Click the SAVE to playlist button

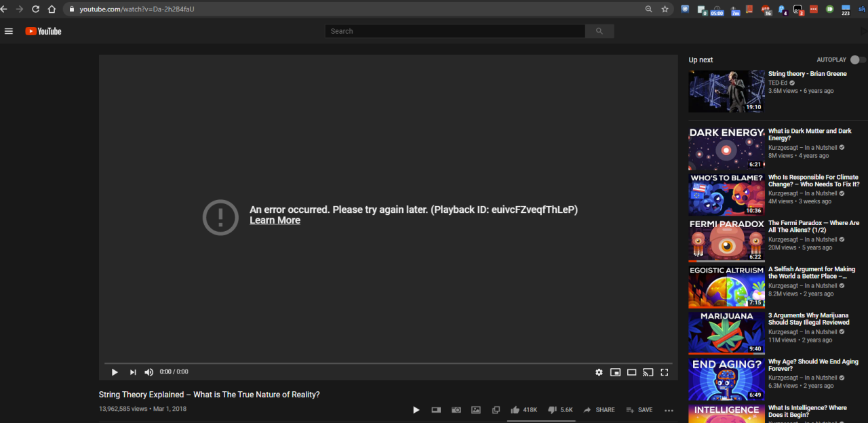coord(639,409)
